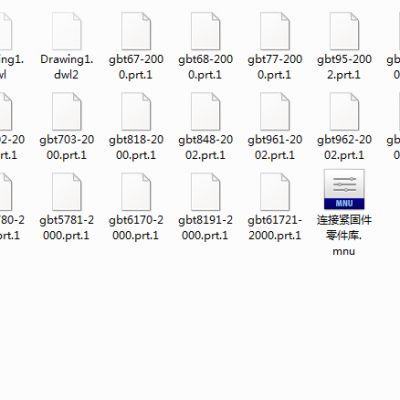Screen dimensions: 400x400
Task: Click the gbt61721-2000.prt.1 file icon
Action: point(275,192)
